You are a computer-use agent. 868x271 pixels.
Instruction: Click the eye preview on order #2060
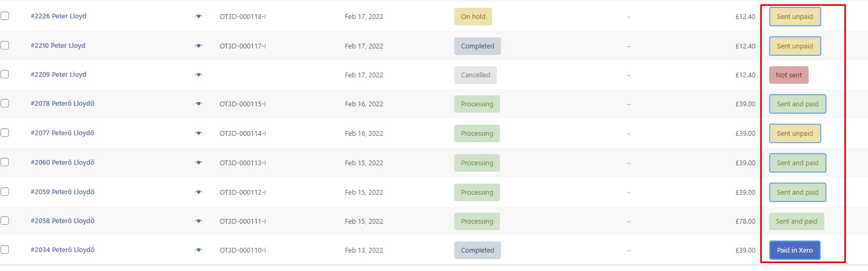click(x=198, y=163)
